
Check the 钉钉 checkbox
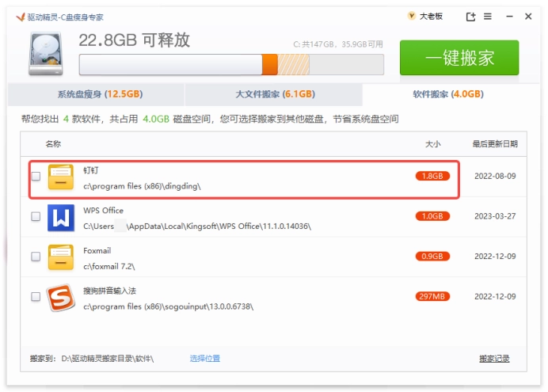click(36, 177)
